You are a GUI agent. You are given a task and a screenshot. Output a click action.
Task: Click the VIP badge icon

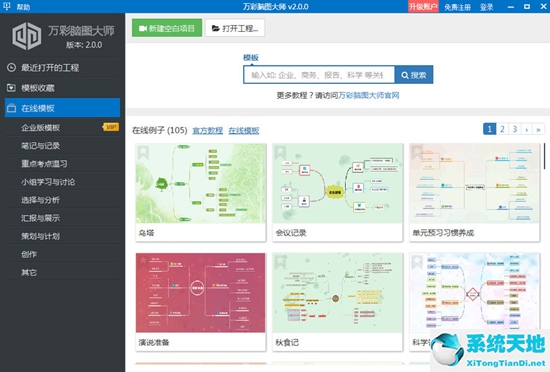pos(110,127)
